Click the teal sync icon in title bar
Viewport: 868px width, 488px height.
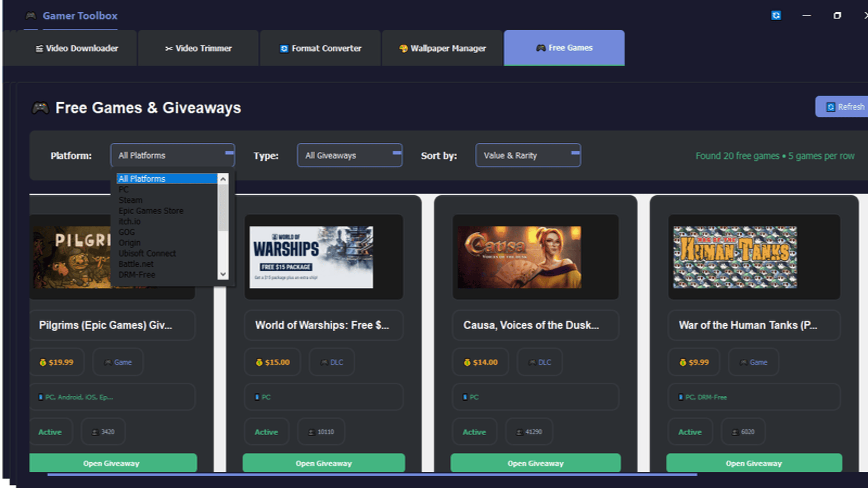776,16
